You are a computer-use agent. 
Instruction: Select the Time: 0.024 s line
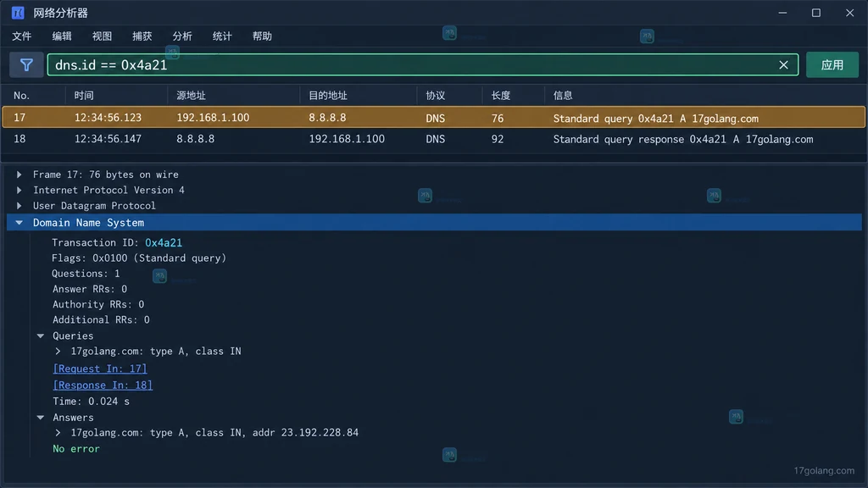click(91, 401)
